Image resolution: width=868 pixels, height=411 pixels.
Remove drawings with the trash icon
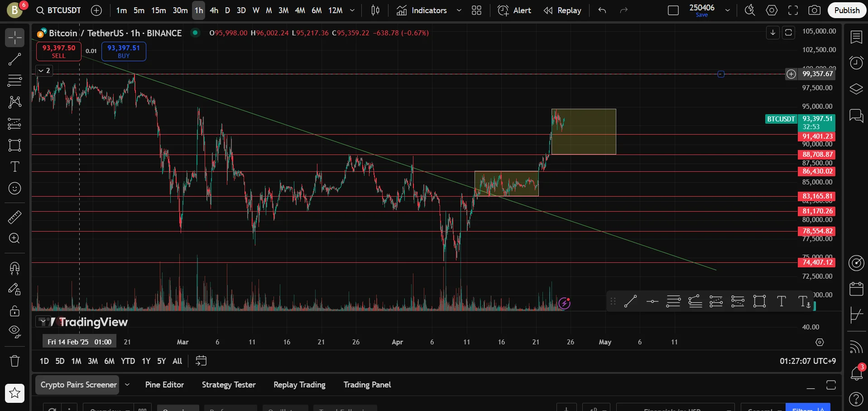coord(14,361)
